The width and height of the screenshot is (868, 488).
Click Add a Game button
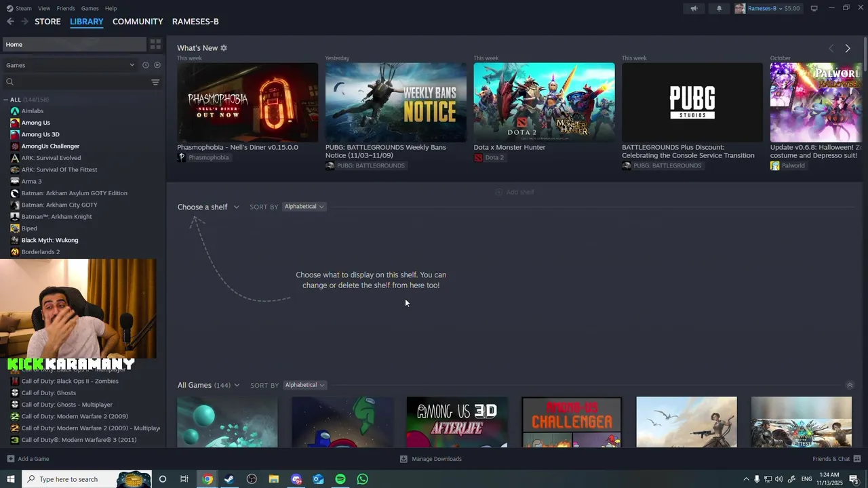(28, 459)
